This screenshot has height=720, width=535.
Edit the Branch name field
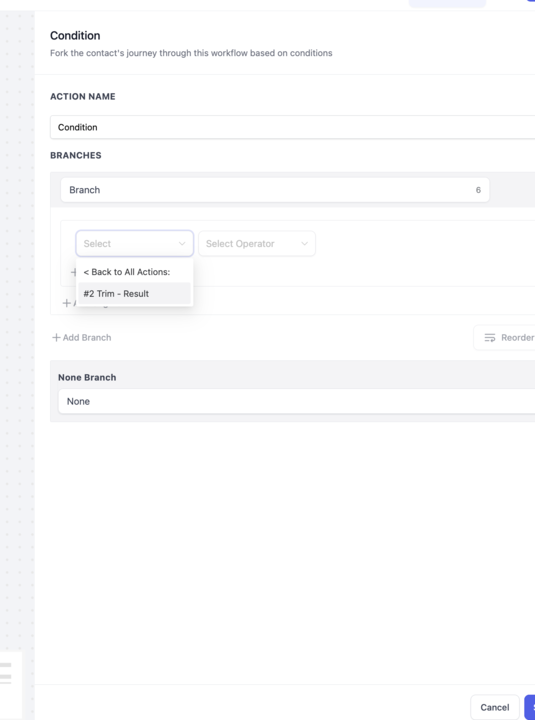(275, 190)
